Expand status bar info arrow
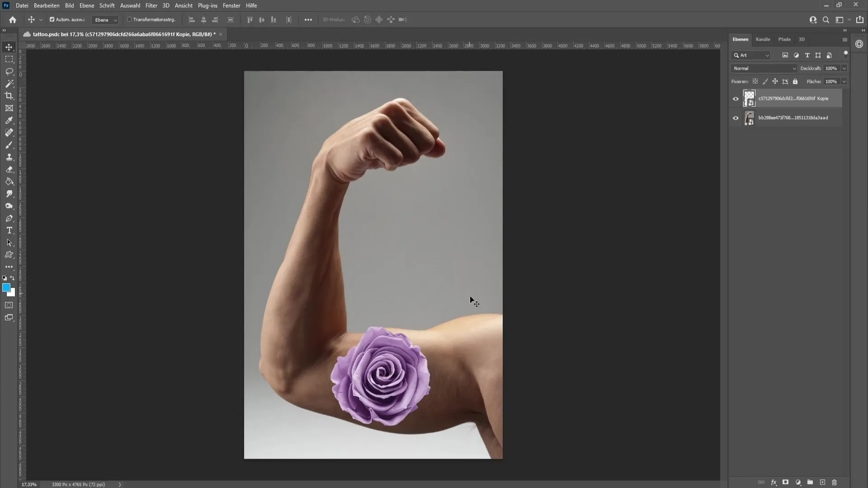Viewport: 868px width, 488px height. pos(120,484)
